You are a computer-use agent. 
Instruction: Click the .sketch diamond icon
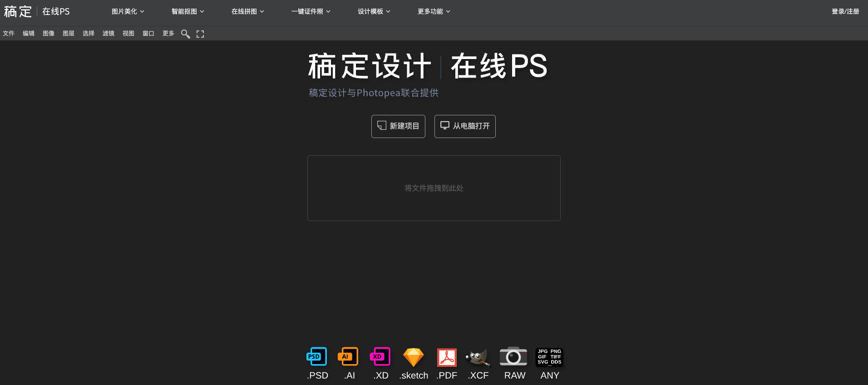[414, 357]
